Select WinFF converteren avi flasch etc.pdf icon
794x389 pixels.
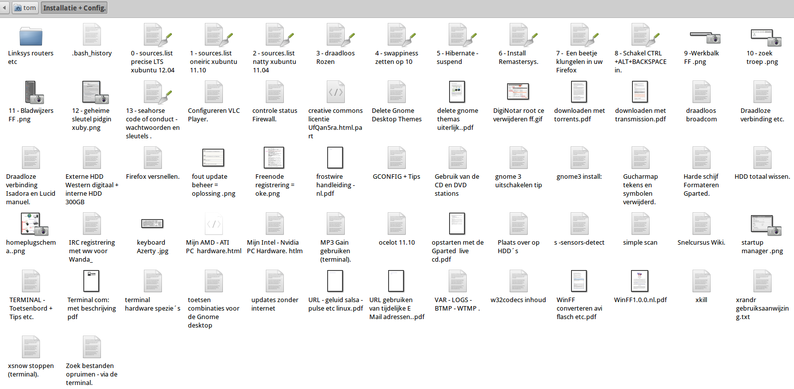coord(579,281)
